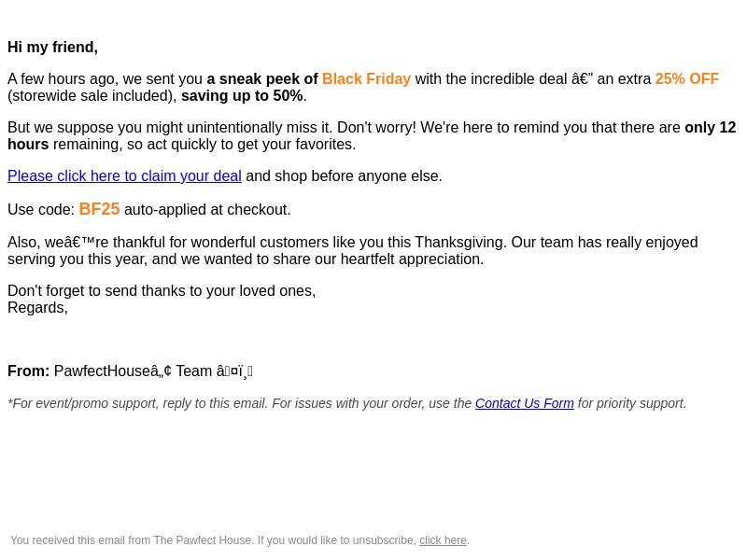Click the PawfectHouse Team sender name
Screen dimensions: 747x560
point(153,371)
